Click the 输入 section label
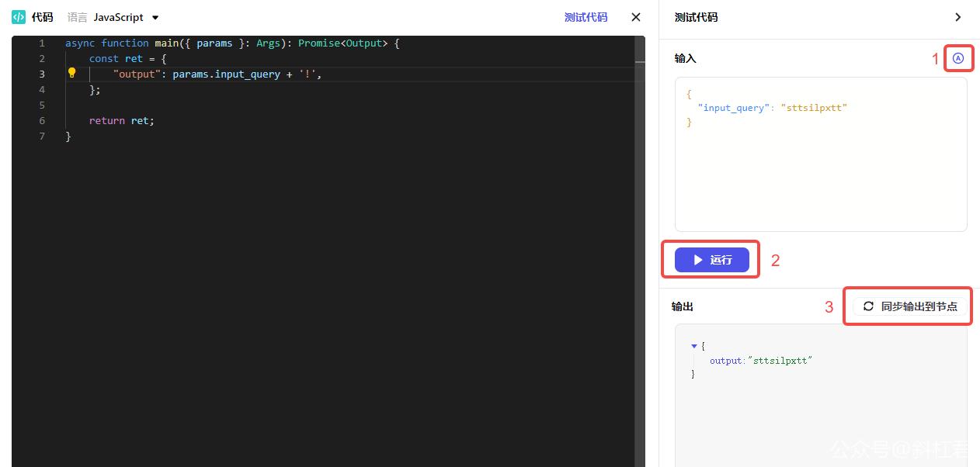This screenshot has width=980, height=467. [686, 58]
